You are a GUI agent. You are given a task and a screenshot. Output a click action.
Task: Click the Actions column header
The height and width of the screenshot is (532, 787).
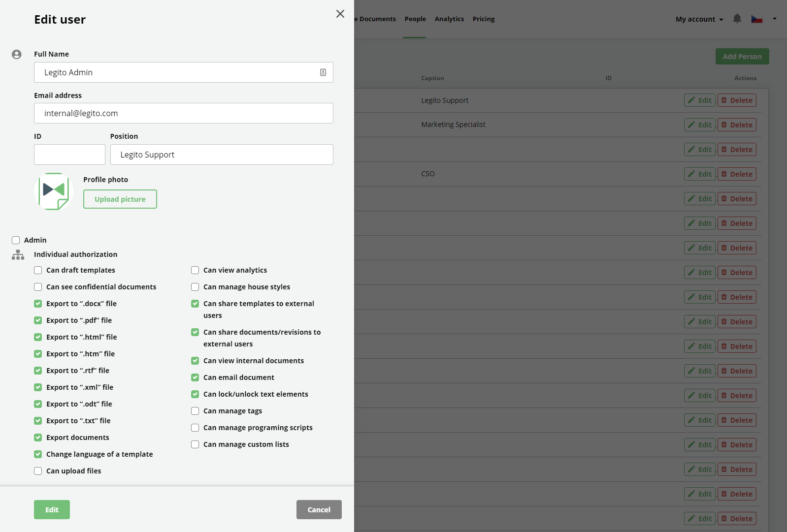point(745,78)
